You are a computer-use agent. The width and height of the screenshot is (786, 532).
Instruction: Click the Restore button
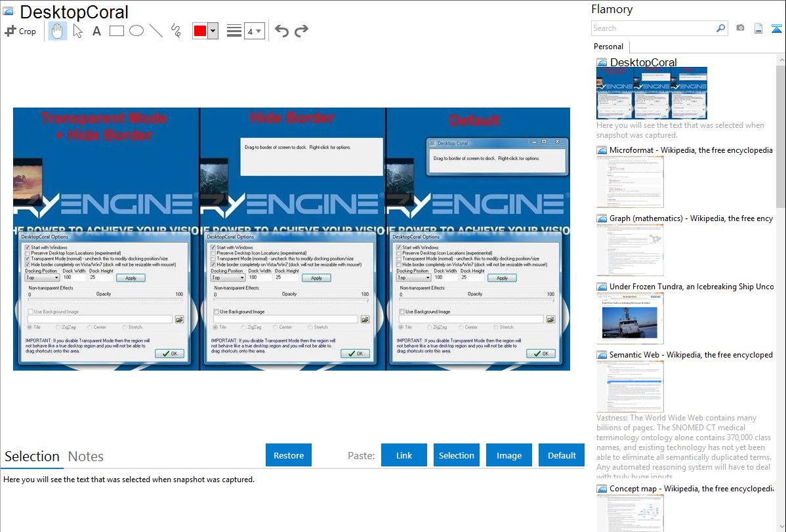coord(289,455)
